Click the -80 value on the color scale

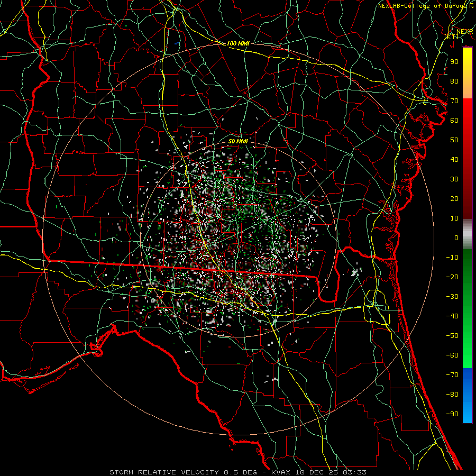click(452, 395)
